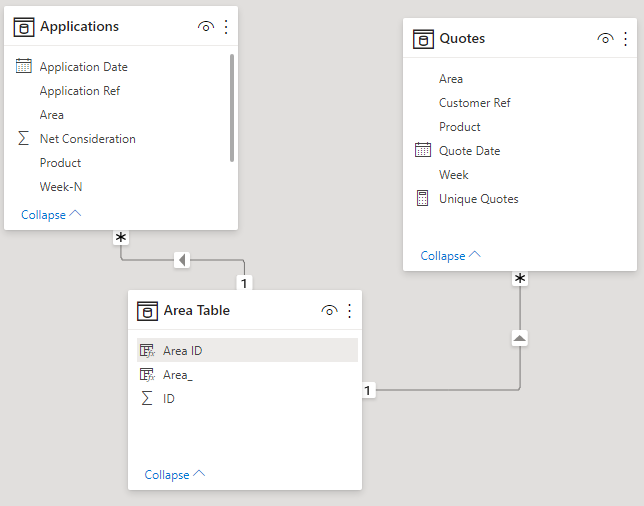
Task: Toggle visibility eye on Area Table
Action: (329, 311)
